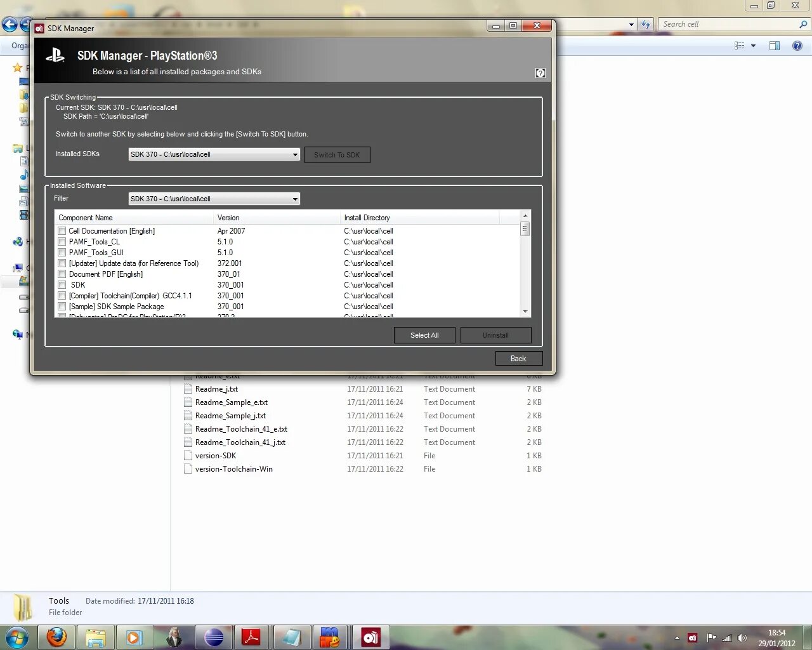Open the Windows Start menu
Viewport: 812px width, 650px height.
click(17, 637)
